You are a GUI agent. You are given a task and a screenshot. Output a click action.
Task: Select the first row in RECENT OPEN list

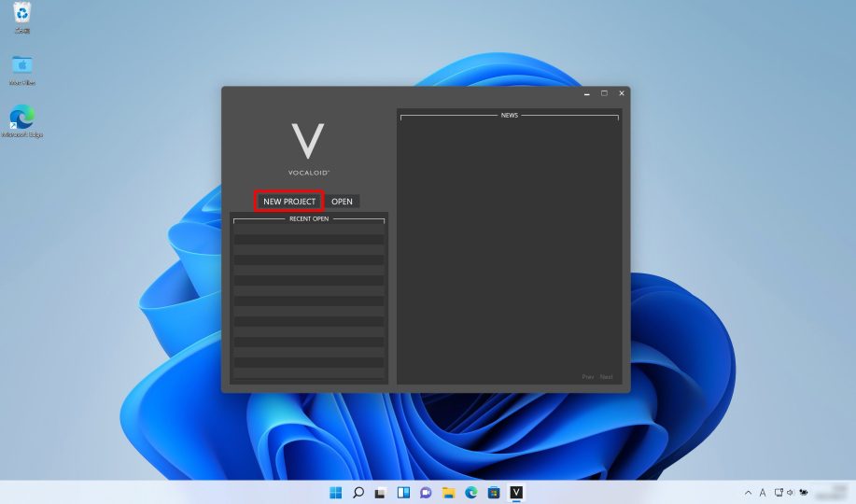(x=309, y=230)
